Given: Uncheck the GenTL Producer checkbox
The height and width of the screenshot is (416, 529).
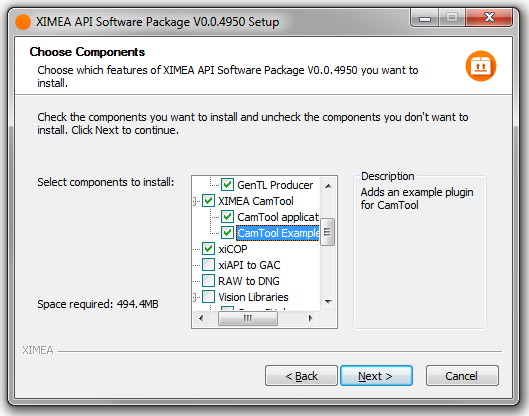Looking at the screenshot, I should pos(227,185).
